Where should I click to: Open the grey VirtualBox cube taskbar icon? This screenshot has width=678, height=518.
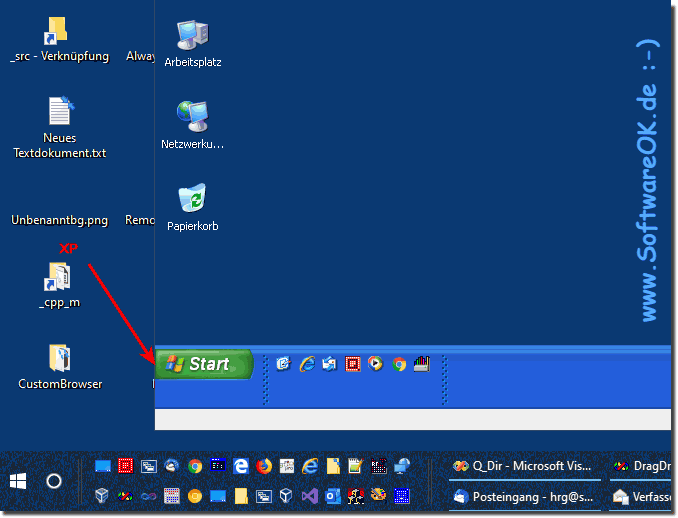coord(102,496)
